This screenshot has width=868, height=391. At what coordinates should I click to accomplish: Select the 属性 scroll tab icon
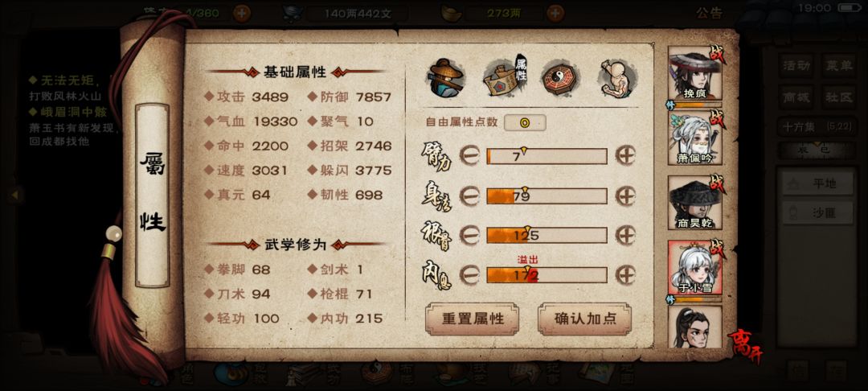(x=504, y=77)
